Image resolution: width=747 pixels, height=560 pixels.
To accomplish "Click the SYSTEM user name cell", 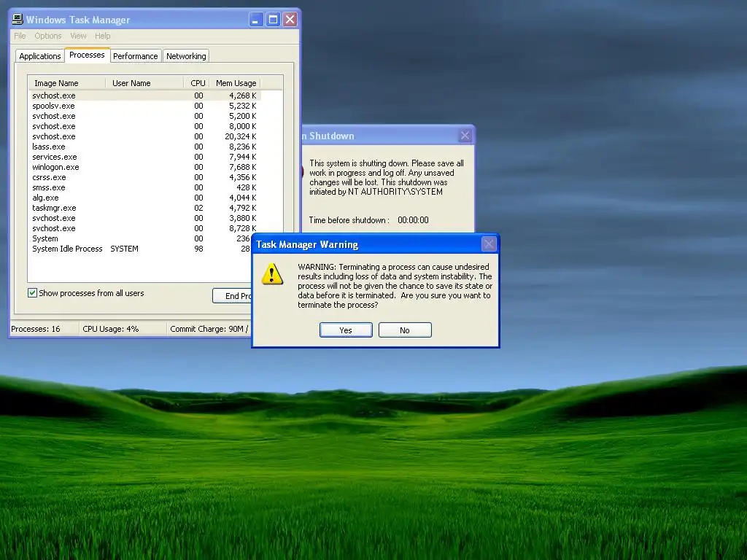I will pos(124,249).
